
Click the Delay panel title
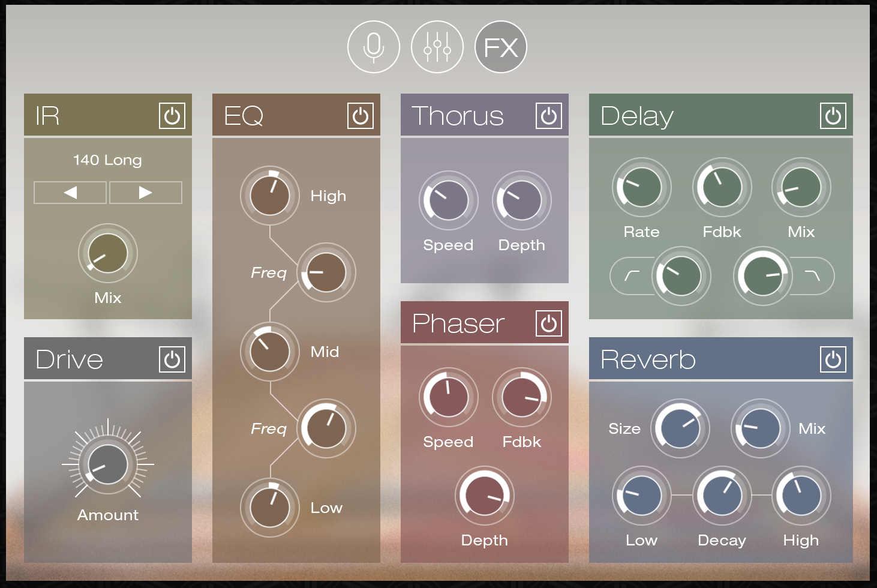(x=637, y=116)
